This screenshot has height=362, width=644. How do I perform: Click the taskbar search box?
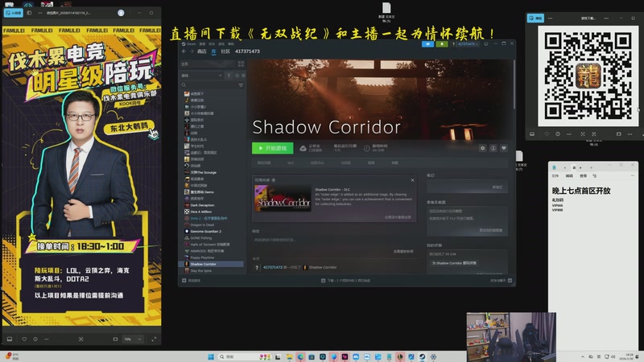click(244, 356)
